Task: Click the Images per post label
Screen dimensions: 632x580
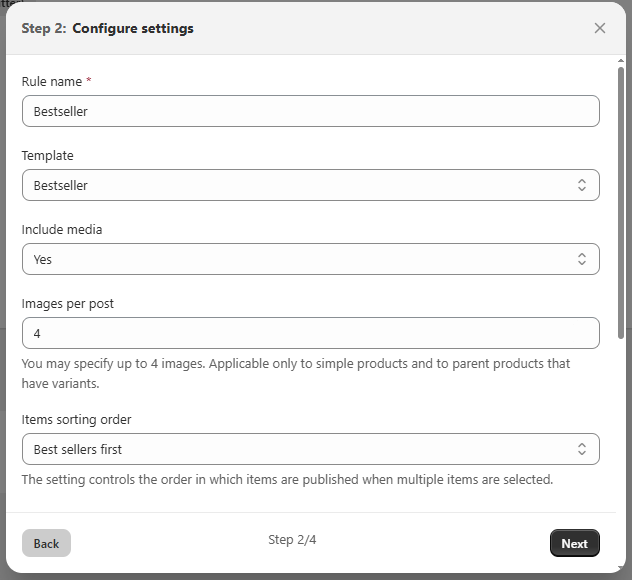Action: 68,303
